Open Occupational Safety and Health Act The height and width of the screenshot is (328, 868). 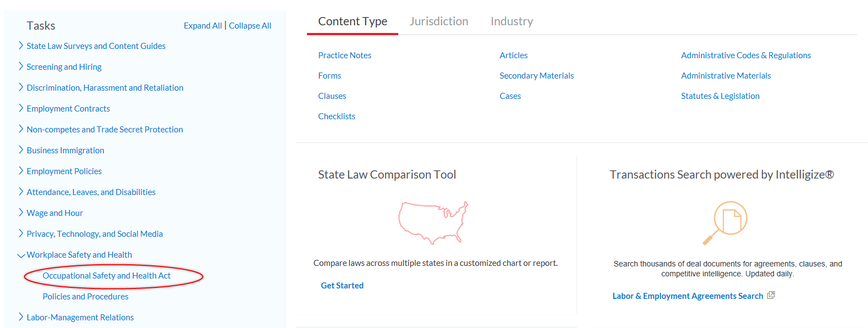(107, 276)
